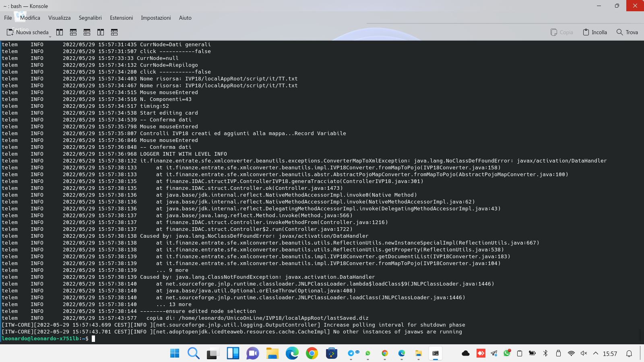Click the text "CurrNode=Dati generali"
The image size is (644, 362).
coord(175,45)
